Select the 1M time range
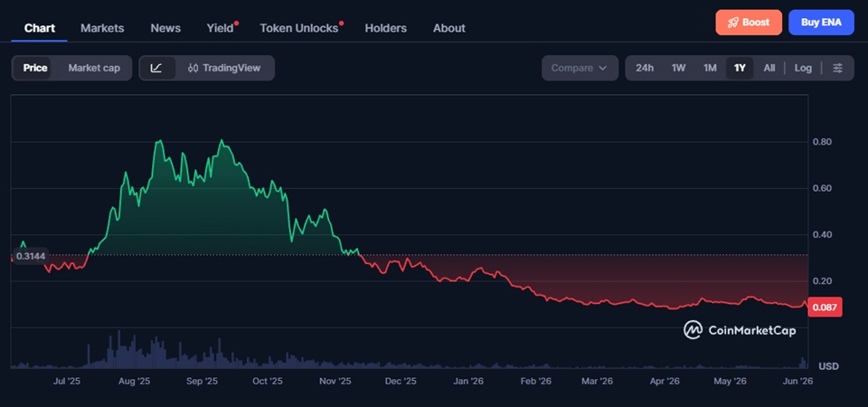 (x=710, y=68)
